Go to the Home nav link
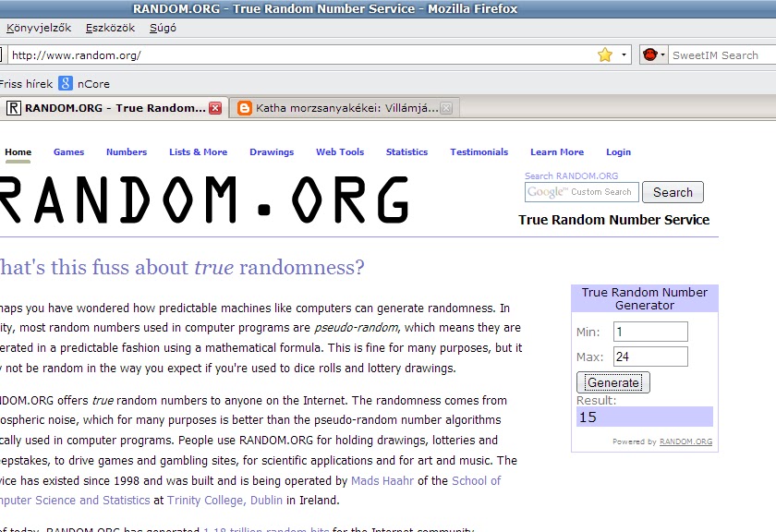776x532 pixels. 18,151
